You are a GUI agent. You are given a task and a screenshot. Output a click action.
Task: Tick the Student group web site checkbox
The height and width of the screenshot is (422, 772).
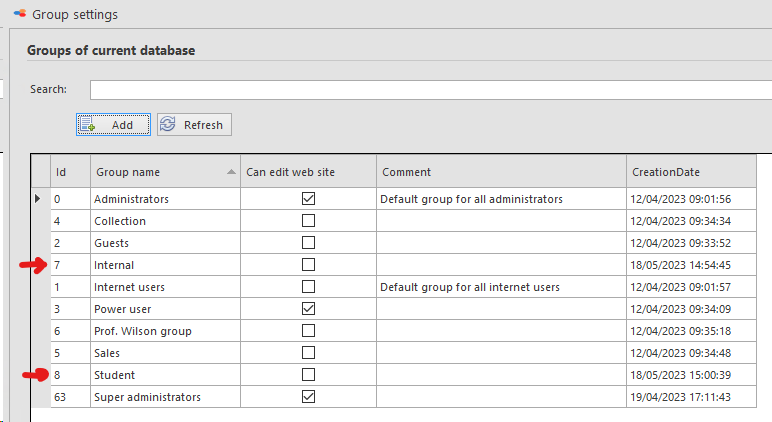pyautogui.click(x=308, y=375)
